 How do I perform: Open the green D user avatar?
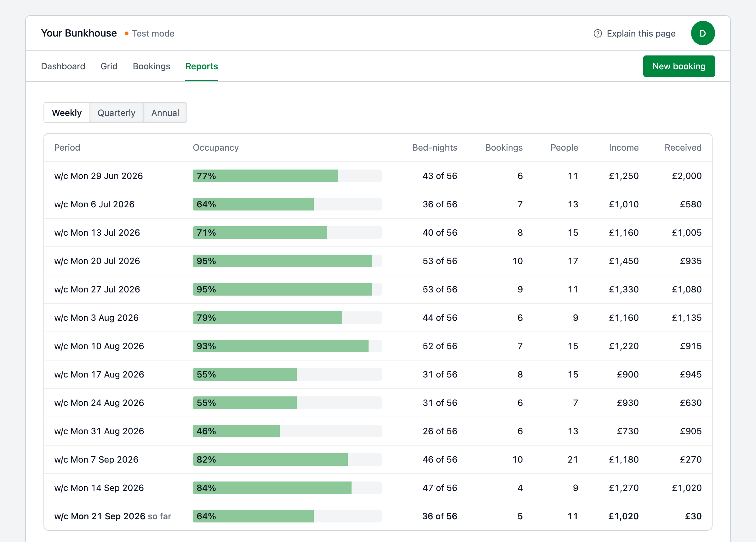click(703, 33)
